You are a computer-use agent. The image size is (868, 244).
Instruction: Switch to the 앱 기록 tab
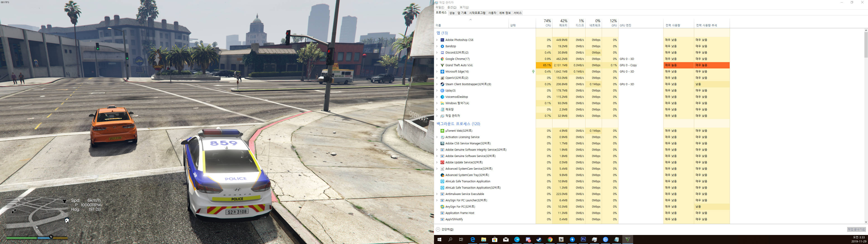[462, 13]
